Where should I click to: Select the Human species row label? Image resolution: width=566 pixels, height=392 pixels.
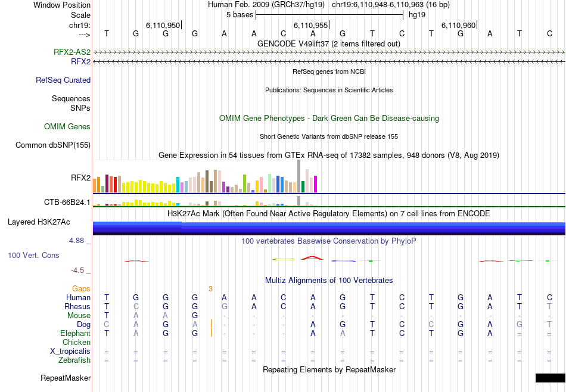coord(78,297)
